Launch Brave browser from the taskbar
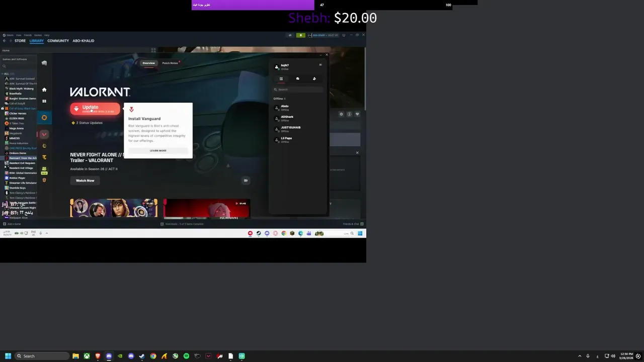Viewport: 644px width, 362px height. tap(98, 356)
